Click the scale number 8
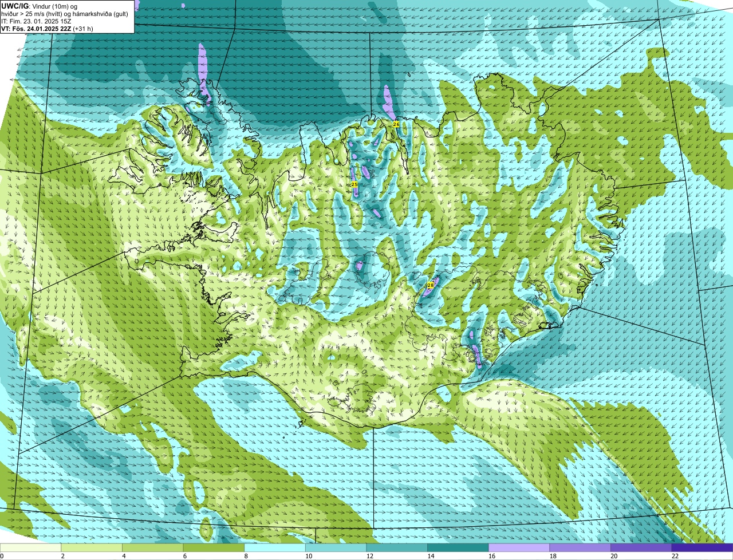This screenshot has height=560, width=733. click(246, 556)
